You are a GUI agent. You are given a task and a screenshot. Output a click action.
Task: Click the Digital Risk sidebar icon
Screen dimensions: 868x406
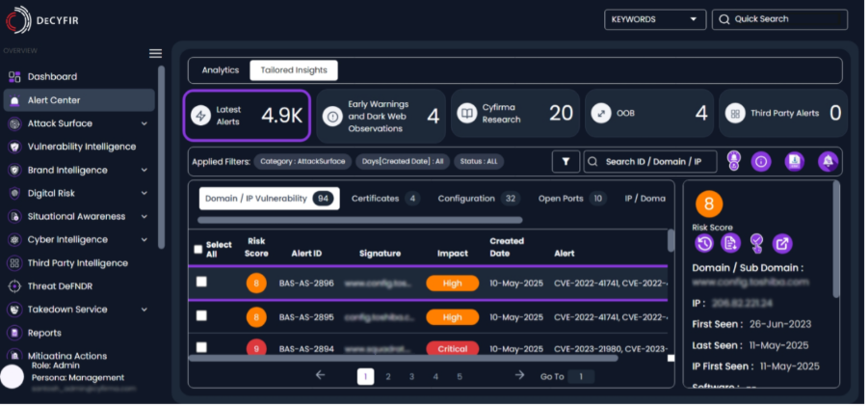15,193
